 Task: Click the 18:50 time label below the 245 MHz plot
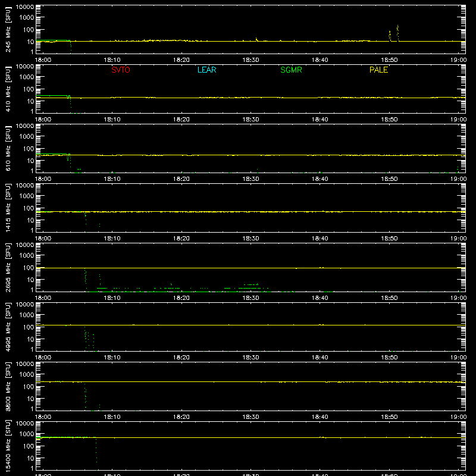(389, 60)
